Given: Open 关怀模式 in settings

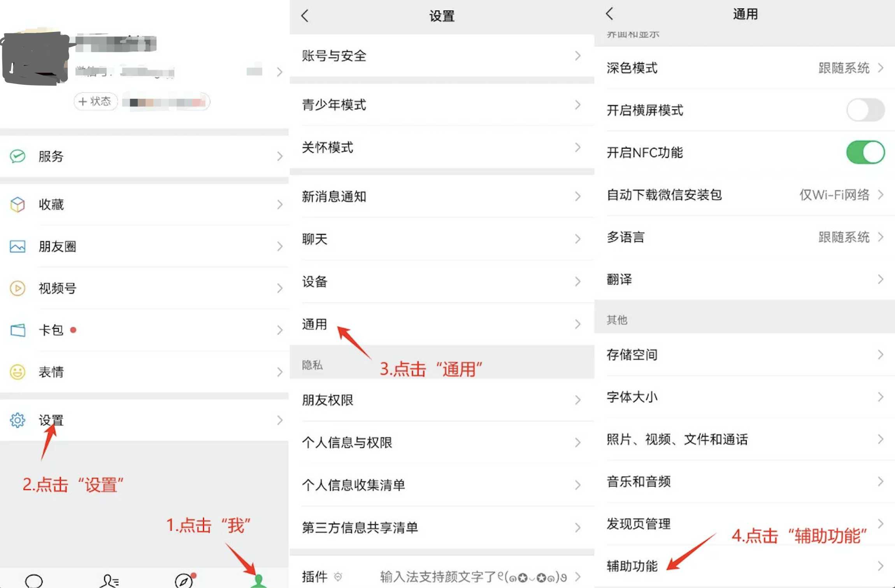Looking at the screenshot, I should coord(442,147).
